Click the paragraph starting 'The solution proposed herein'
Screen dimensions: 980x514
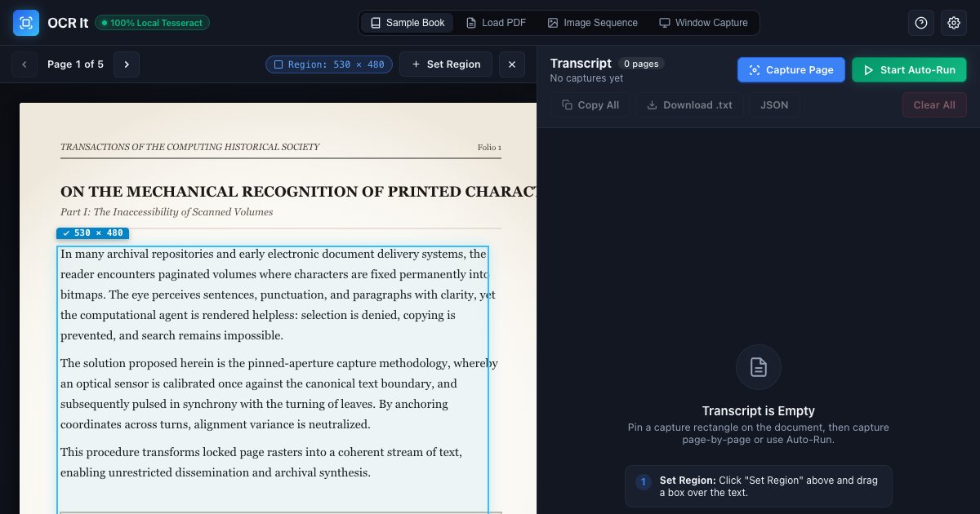point(279,394)
